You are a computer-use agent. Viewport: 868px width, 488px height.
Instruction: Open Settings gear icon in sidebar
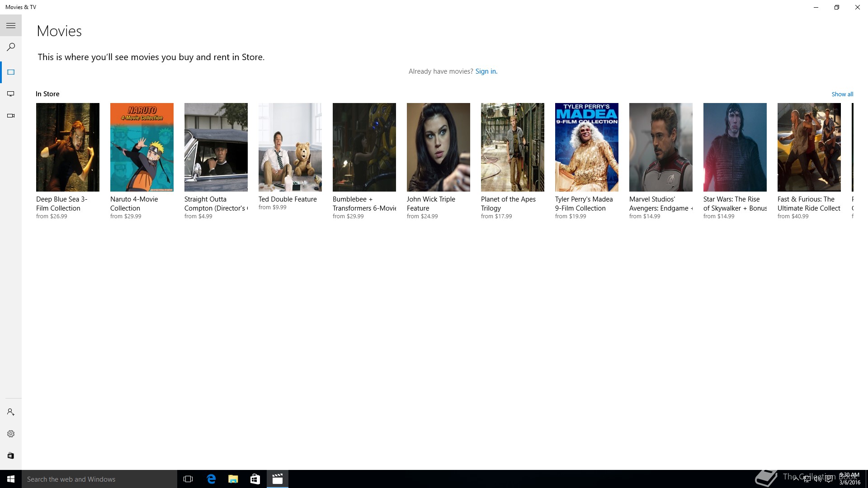tap(11, 434)
